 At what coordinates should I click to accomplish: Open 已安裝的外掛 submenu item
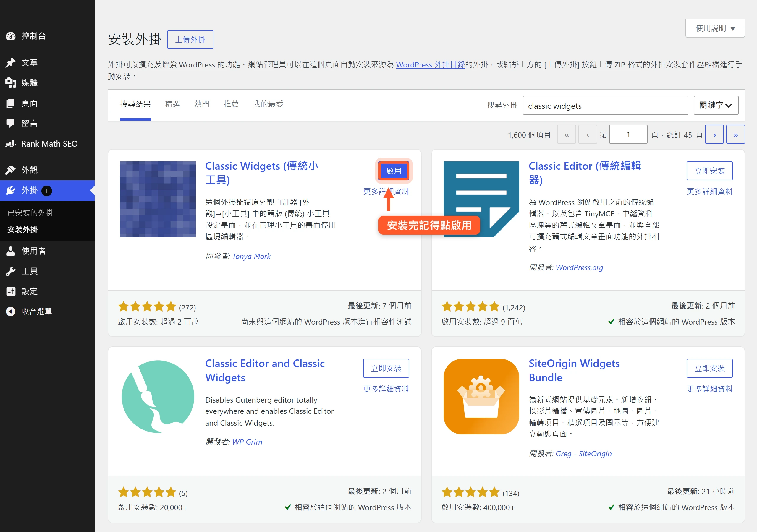pyautogui.click(x=30, y=213)
